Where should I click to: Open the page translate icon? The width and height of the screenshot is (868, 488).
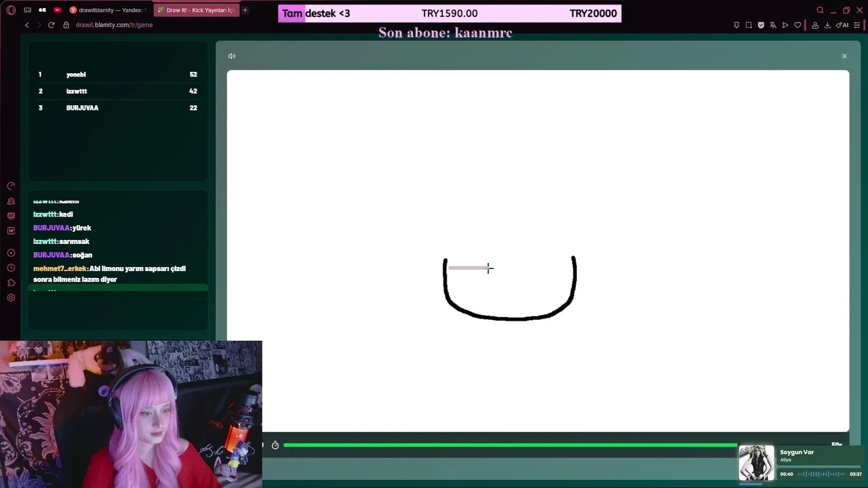coord(773,25)
